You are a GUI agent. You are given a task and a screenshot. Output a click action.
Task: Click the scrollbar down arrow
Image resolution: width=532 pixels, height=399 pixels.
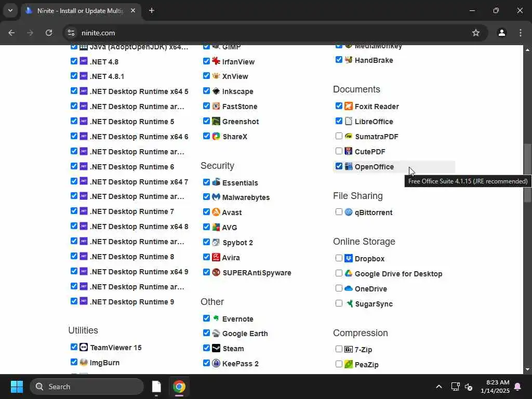[527, 369]
